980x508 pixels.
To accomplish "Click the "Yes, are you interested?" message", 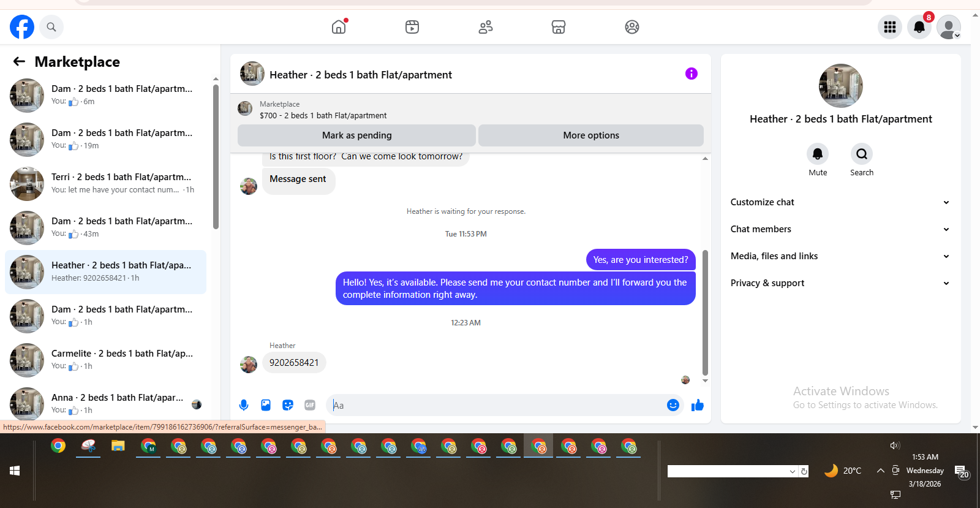I will click(641, 260).
